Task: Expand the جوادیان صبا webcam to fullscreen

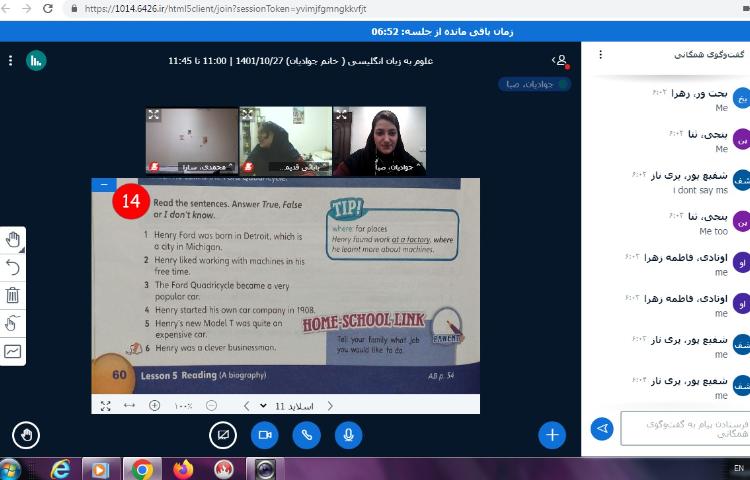Action: pyautogui.click(x=341, y=114)
